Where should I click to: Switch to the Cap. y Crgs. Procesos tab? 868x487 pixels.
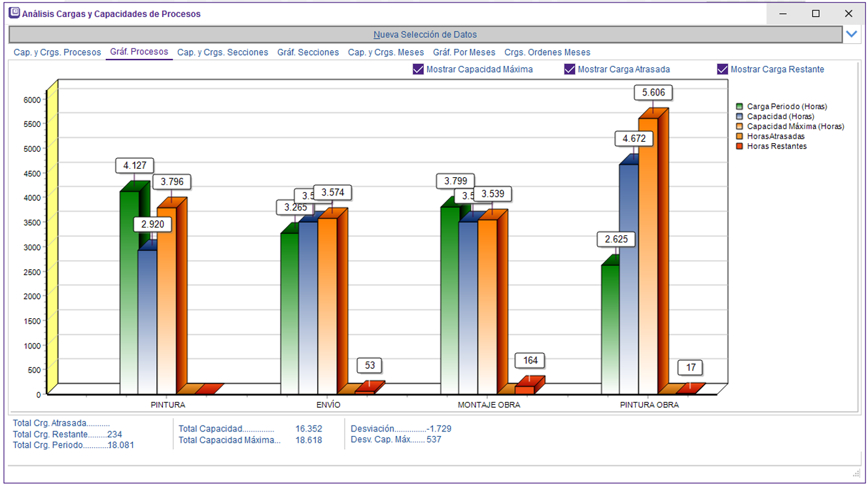click(x=57, y=52)
